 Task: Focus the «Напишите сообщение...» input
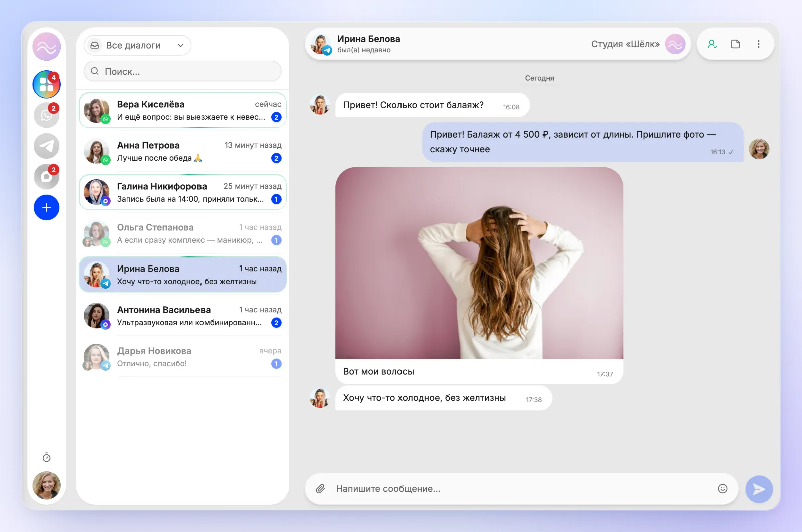pyautogui.click(x=521, y=489)
